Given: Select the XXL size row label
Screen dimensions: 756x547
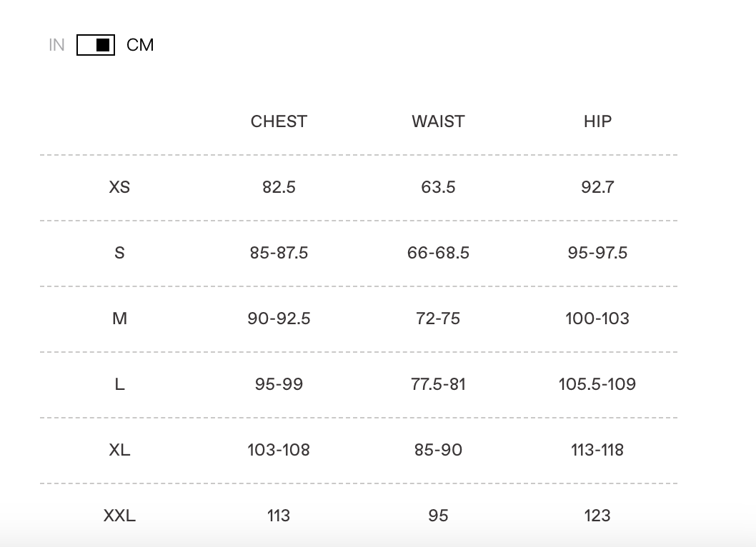Looking at the screenshot, I should [119, 516].
